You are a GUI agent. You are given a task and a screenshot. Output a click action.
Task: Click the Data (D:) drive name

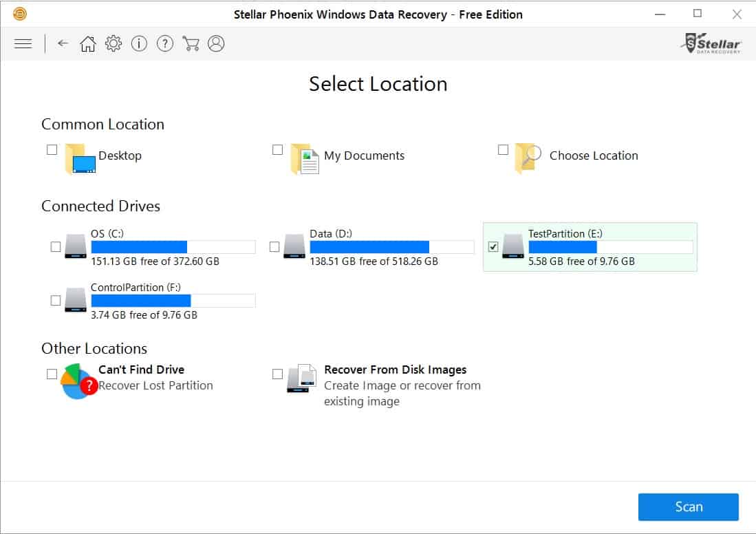(331, 233)
